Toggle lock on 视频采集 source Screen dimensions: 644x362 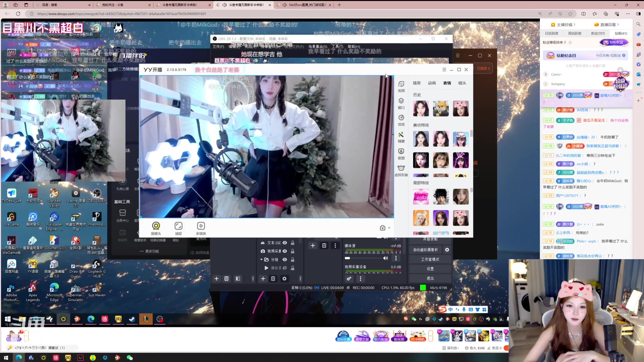293,251
